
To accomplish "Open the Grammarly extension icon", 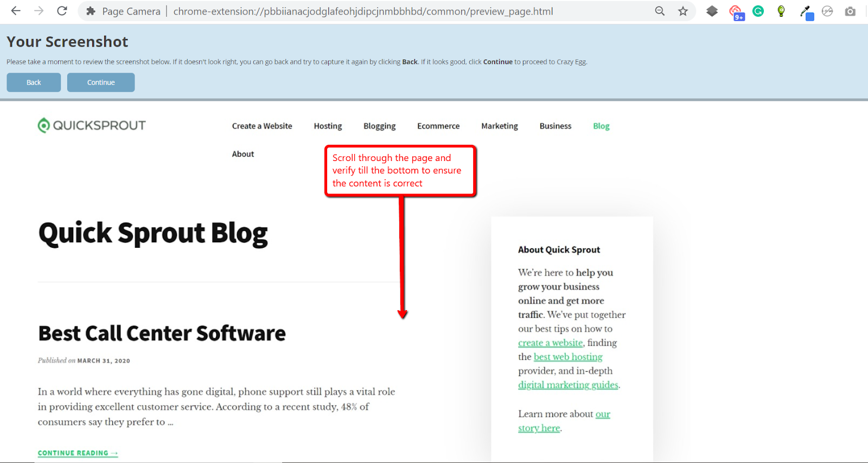I will (758, 11).
